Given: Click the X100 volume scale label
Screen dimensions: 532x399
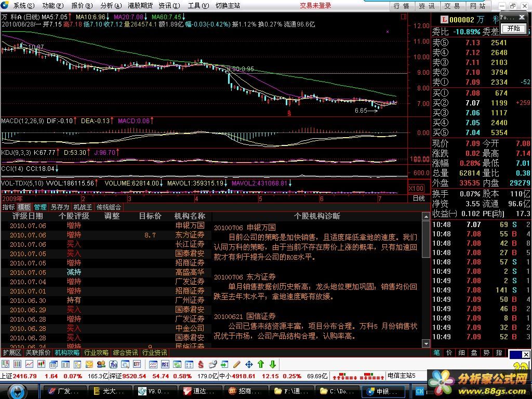Looking at the screenshot, I should click(x=416, y=188).
